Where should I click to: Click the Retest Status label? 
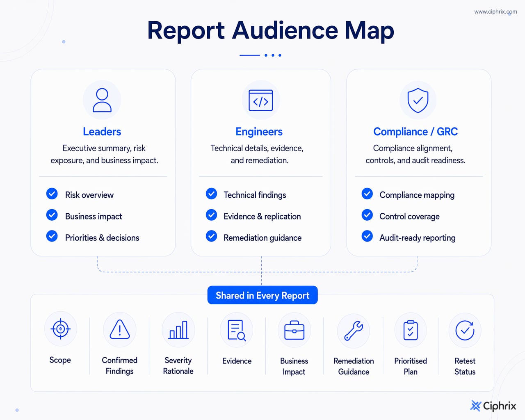465,366
